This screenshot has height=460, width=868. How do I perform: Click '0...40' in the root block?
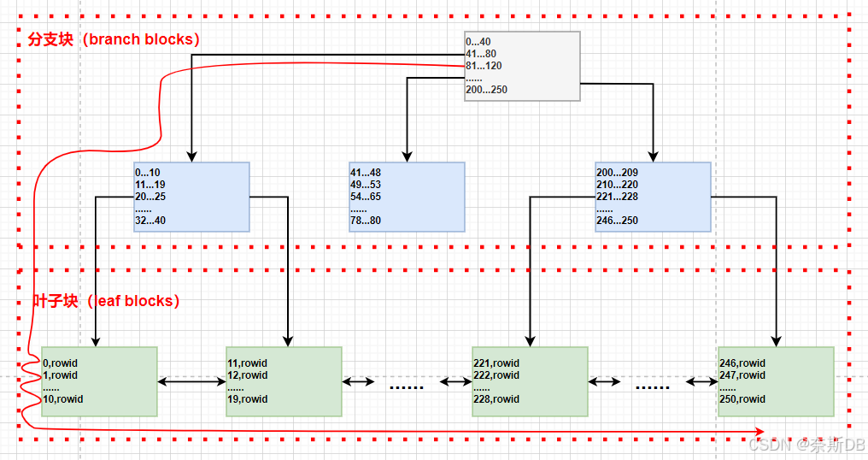click(x=478, y=42)
